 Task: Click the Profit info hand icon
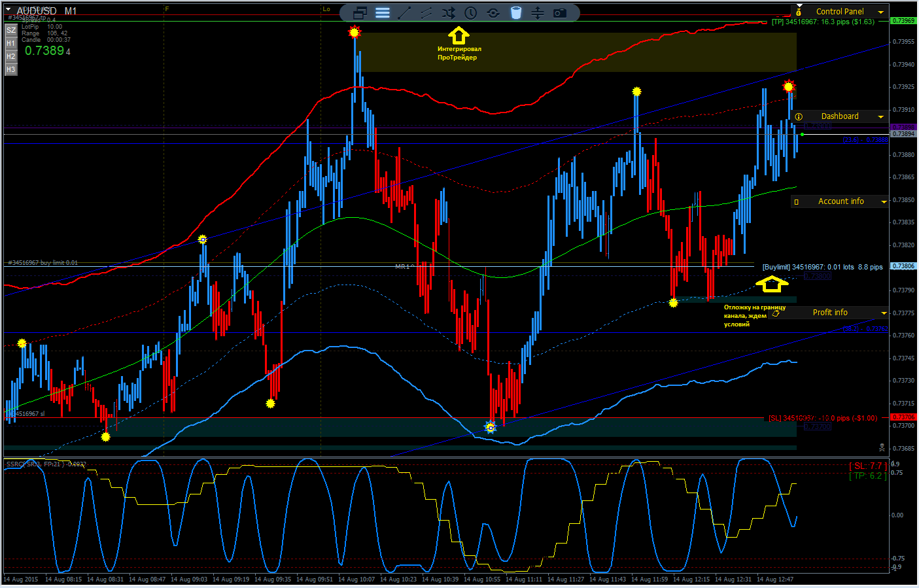coord(776,313)
